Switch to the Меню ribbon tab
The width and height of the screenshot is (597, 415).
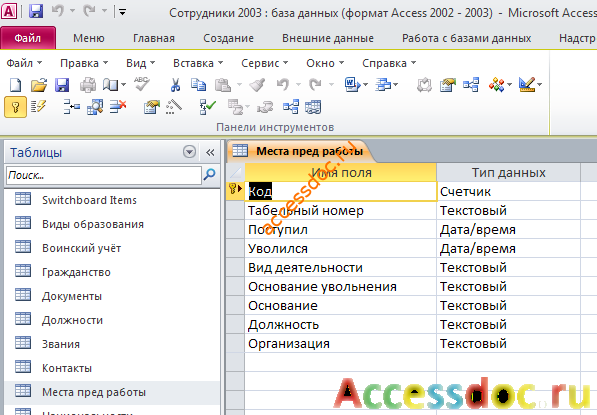[89, 38]
